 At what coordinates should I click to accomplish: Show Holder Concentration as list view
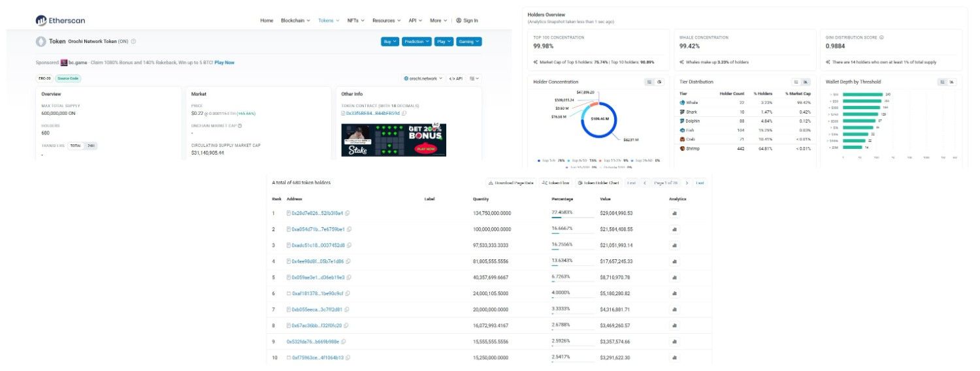coord(649,82)
